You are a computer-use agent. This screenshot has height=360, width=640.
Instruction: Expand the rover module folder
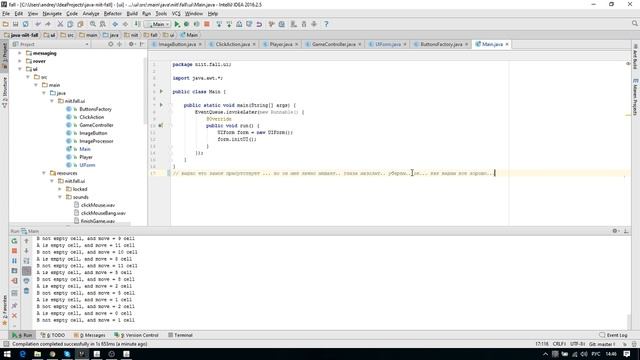[x=20, y=61]
